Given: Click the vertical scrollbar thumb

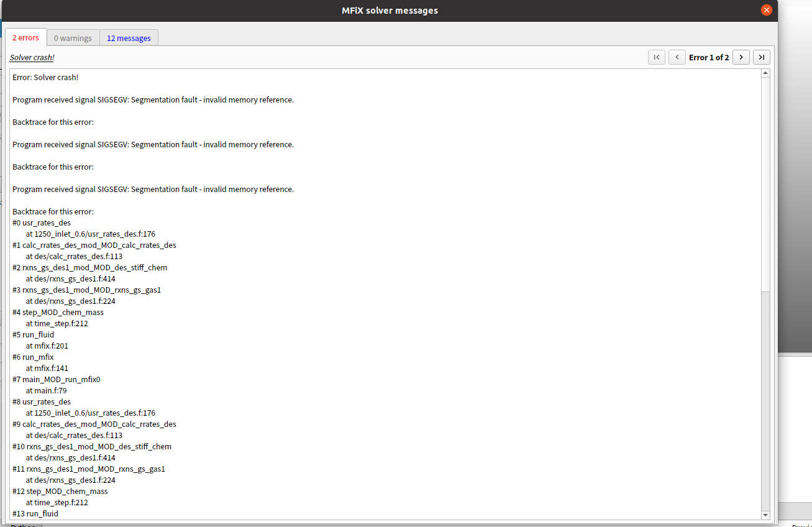Looking at the screenshot, I should pos(765,183).
